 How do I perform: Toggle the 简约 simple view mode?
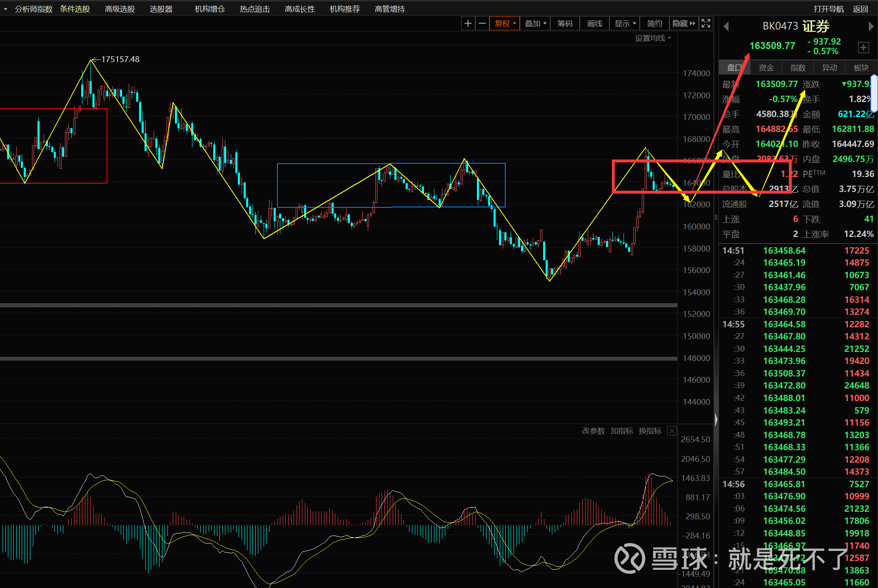pos(654,24)
